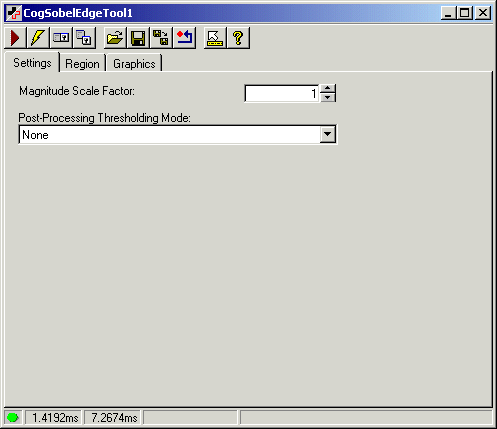Minimize the CogSobelEdgeTool1 window
This screenshot has height=429, width=497.
[x=449, y=13]
